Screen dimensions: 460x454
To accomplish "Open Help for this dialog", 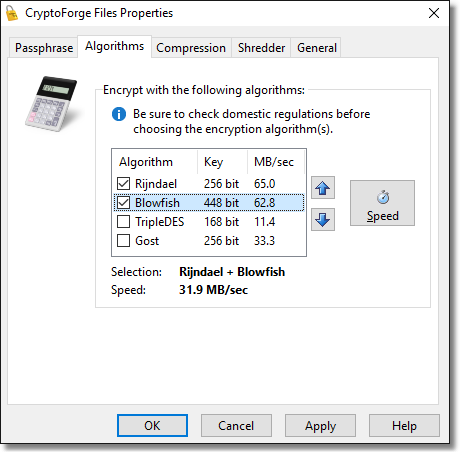I will point(404,426).
